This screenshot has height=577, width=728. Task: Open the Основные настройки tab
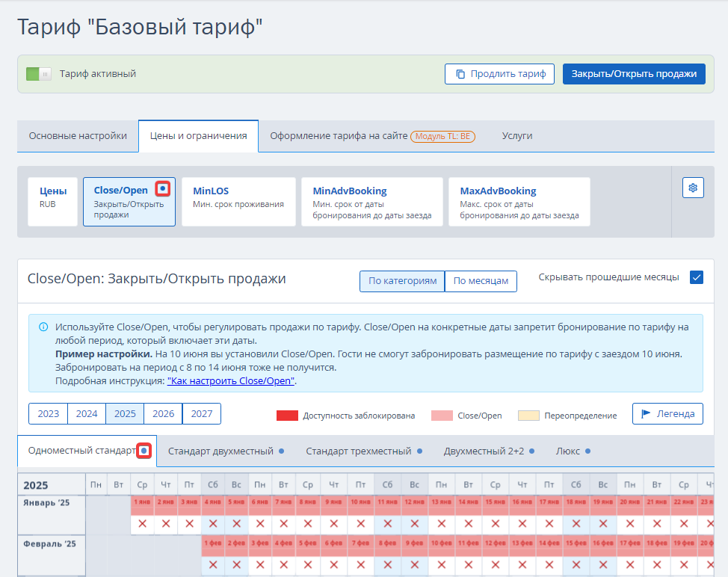tap(78, 136)
